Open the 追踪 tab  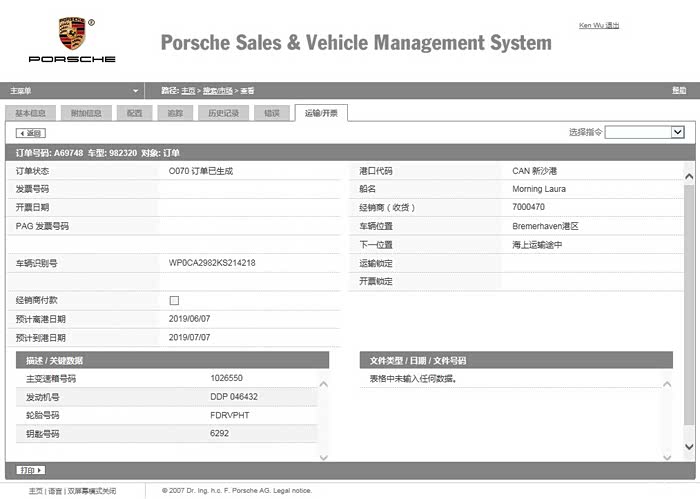(175, 113)
